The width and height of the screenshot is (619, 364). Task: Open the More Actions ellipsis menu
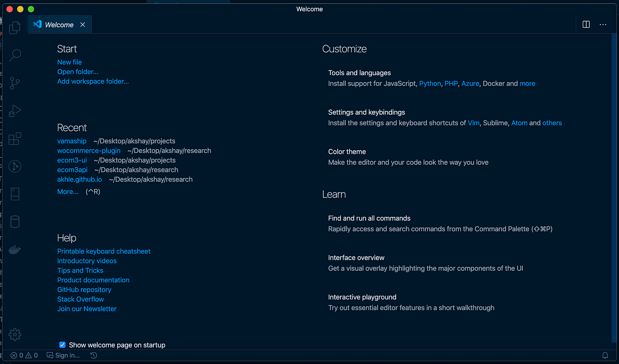tap(603, 25)
